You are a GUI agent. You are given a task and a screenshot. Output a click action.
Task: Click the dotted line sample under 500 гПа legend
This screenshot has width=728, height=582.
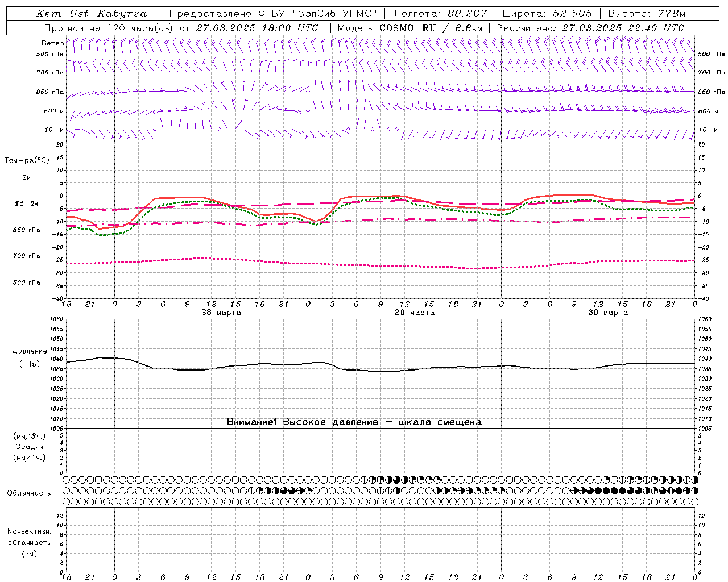coord(25,289)
